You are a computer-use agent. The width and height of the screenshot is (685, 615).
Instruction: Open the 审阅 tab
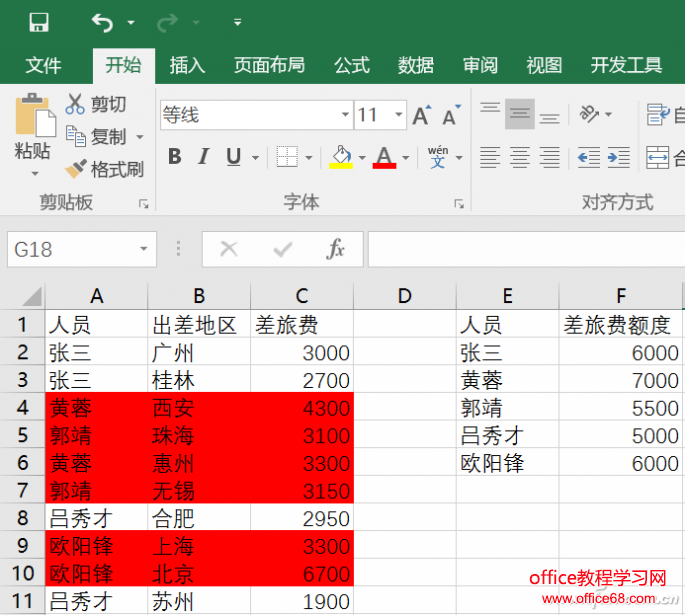(480, 66)
